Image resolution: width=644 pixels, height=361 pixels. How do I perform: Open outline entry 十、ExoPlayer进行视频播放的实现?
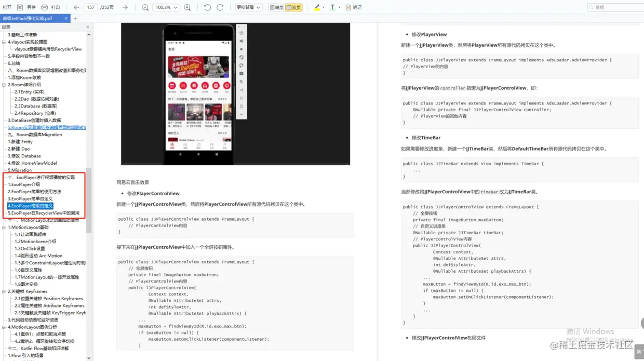41,177
